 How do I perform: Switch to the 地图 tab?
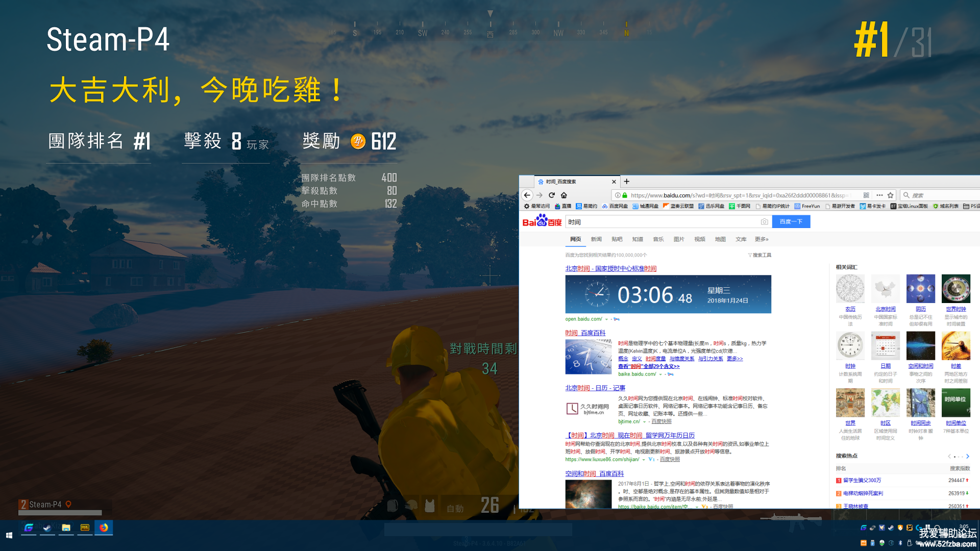[x=720, y=239]
